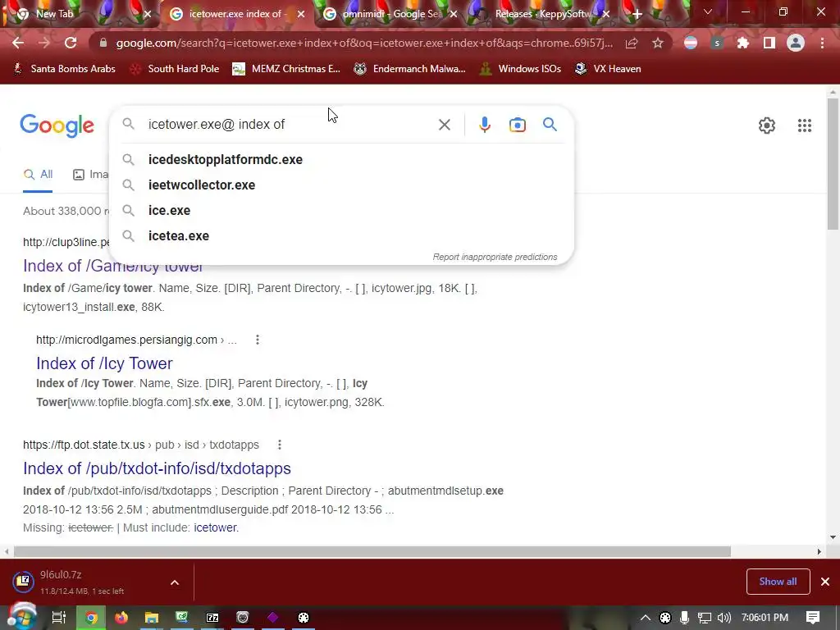Open the Chrome three-dot menu
The image size is (840, 630).
(822, 43)
